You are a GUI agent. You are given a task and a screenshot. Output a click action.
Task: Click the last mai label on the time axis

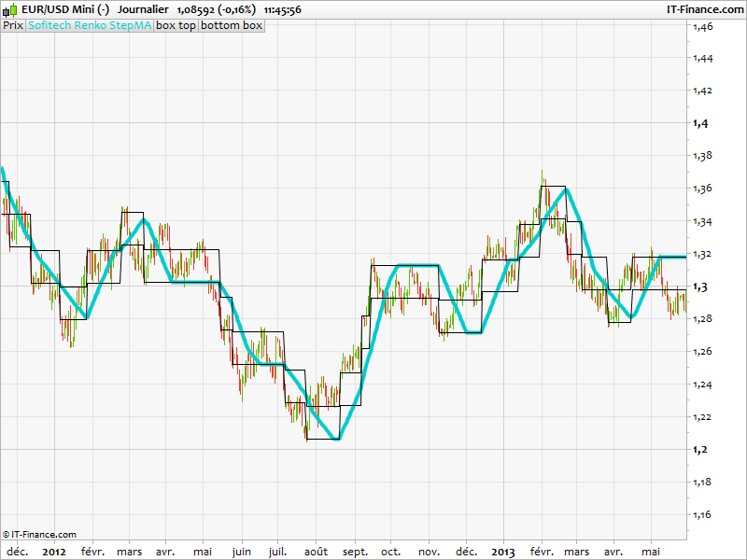tap(651, 552)
